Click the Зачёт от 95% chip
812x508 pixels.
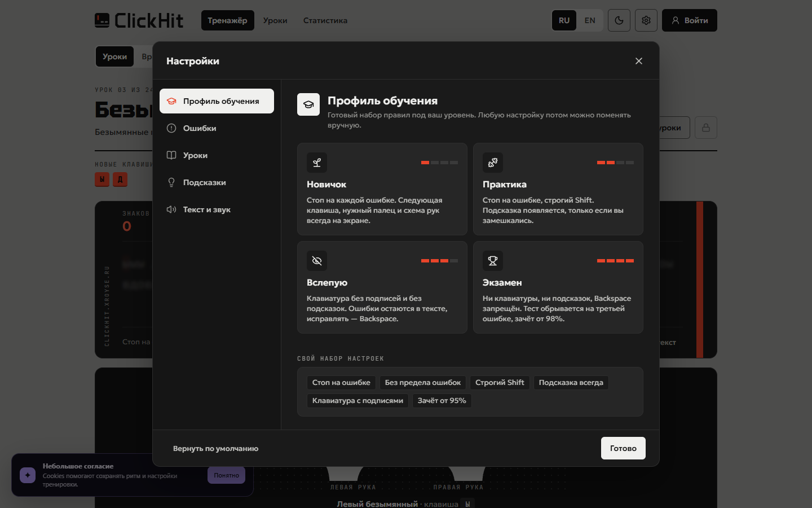point(442,401)
